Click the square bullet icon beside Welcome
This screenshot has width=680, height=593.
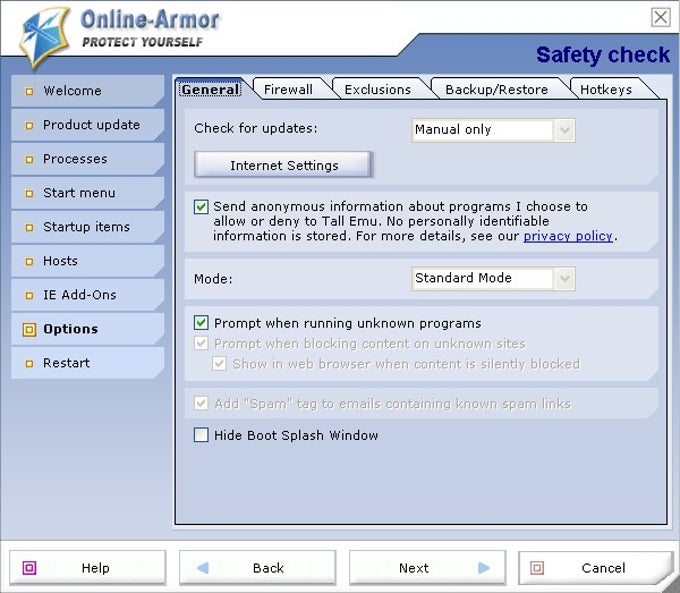pyautogui.click(x=29, y=92)
